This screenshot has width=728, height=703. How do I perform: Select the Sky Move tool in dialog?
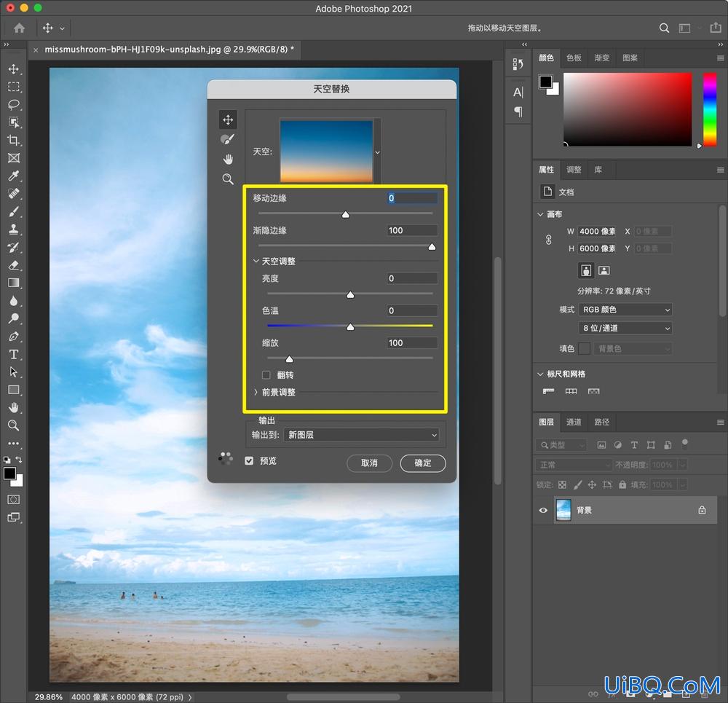pyautogui.click(x=227, y=119)
